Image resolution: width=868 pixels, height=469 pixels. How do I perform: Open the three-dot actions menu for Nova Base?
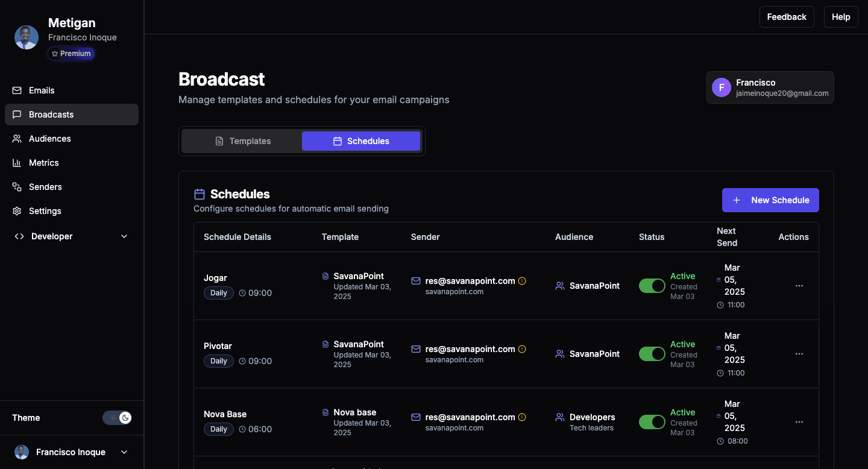click(799, 422)
